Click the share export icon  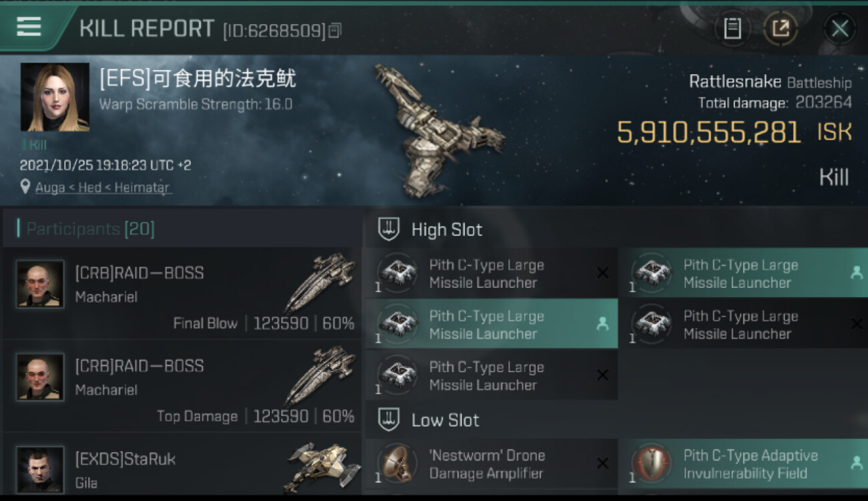coord(781,29)
